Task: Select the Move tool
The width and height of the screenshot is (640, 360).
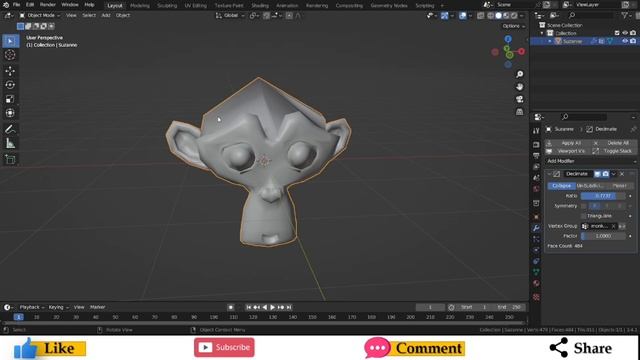Action: (10, 71)
